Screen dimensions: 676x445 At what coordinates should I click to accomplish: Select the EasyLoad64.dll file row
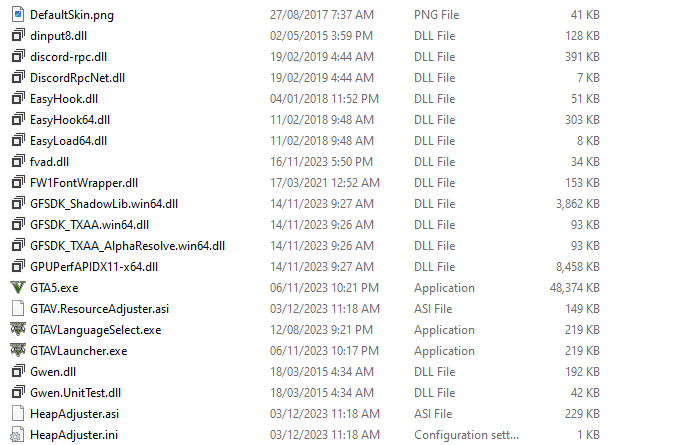click(305, 141)
